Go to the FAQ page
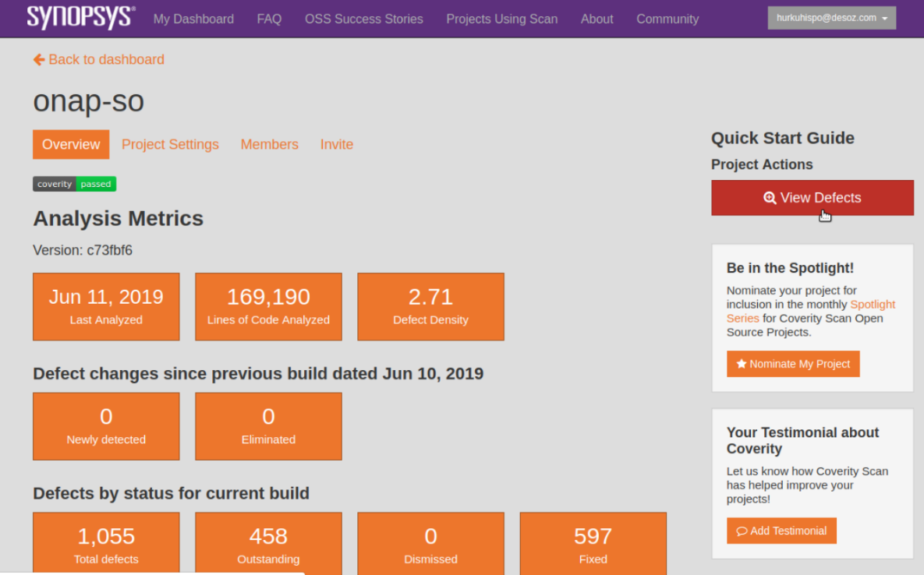The image size is (924, 575). (269, 19)
